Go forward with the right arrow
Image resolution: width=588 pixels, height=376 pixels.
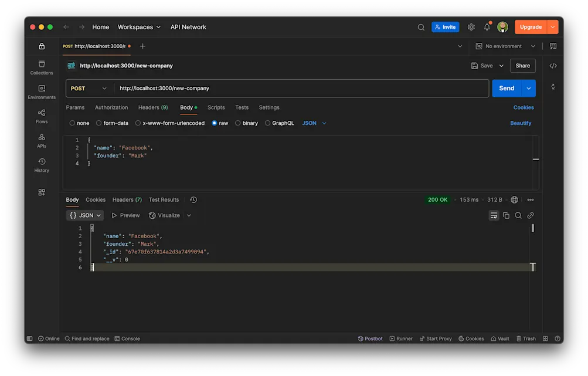(x=81, y=27)
